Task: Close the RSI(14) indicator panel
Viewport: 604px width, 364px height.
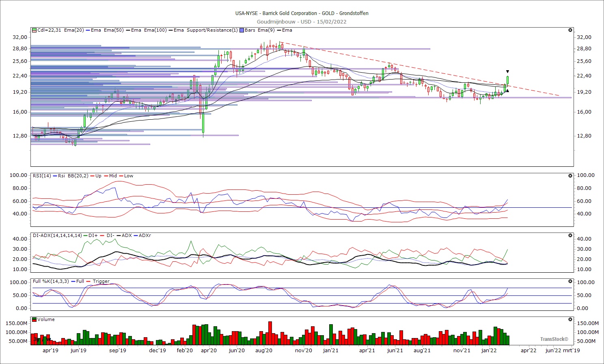Action: point(570,176)
